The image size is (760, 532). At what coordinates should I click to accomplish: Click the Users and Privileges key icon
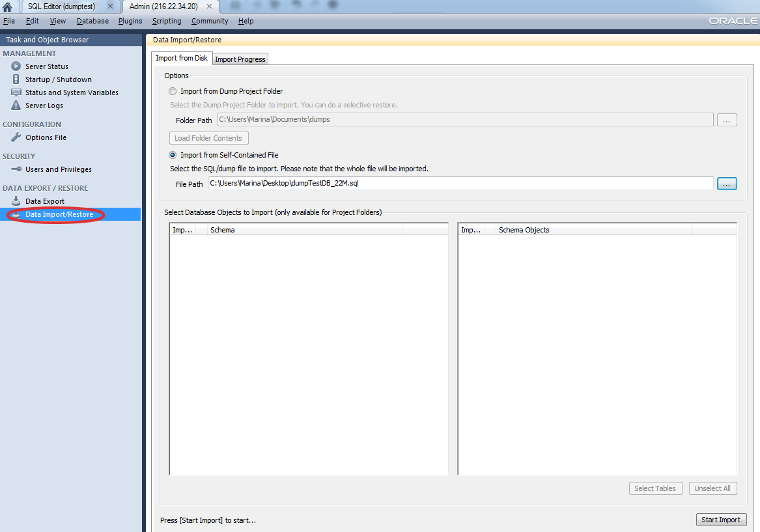coord(16,169)
